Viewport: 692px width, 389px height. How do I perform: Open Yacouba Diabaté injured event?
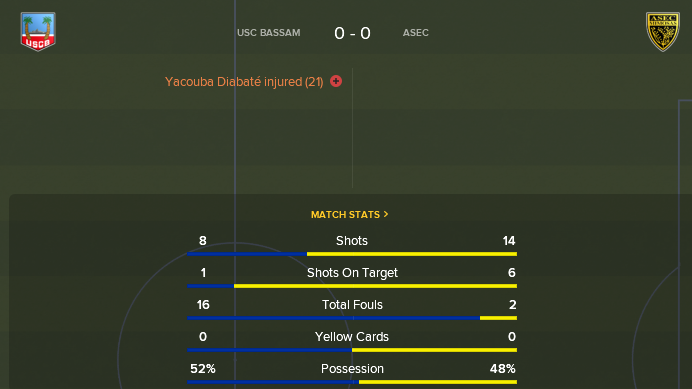tap(244, 82)
